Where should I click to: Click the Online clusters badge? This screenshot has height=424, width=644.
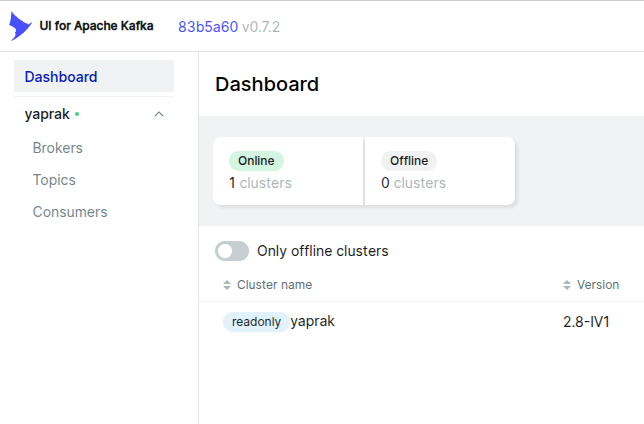(256, 161)
